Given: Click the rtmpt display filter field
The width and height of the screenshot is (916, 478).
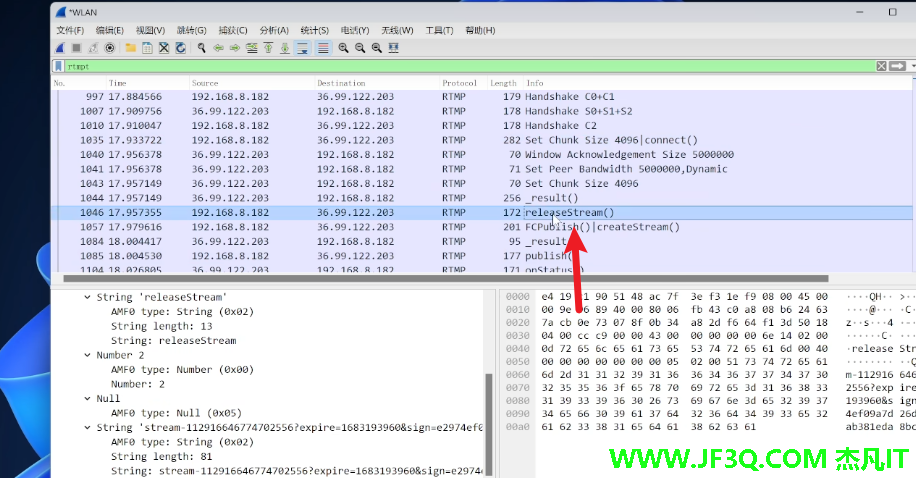Looking at the screenshot, I should 450,66.
